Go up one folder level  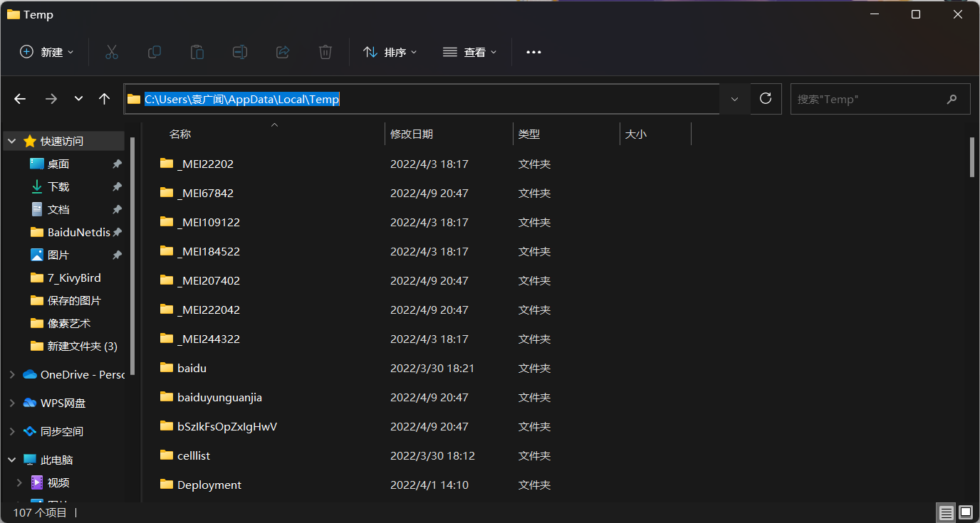click(x=104, y=99)
